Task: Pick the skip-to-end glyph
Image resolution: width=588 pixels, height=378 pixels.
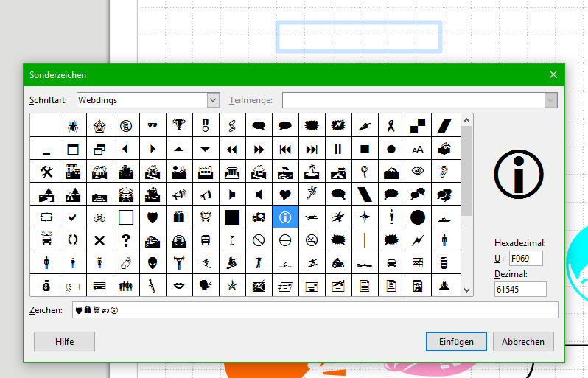Action: pos(312,149)
